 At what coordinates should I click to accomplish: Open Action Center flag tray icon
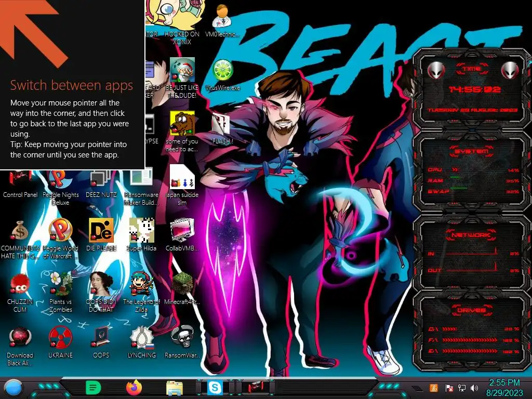pyautogui.click(x=449, y=388)
